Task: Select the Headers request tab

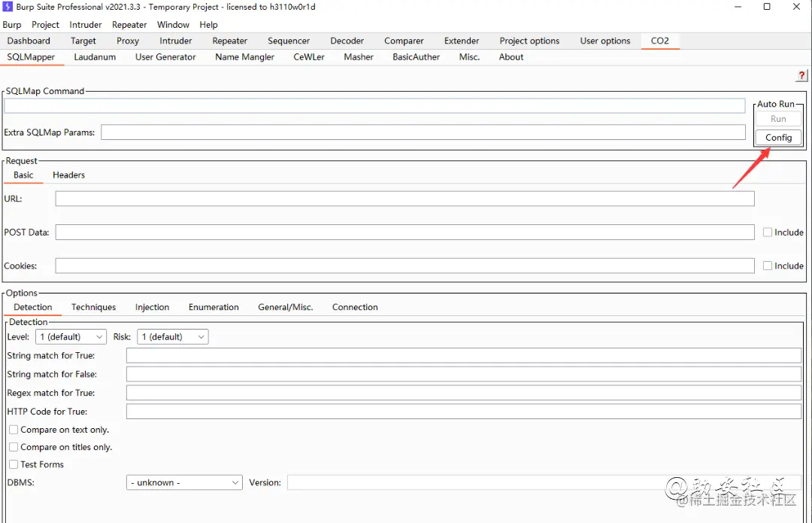Action: pos(69,175)
